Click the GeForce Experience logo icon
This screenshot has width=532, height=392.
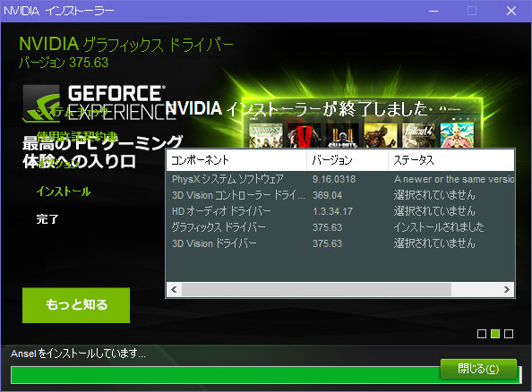pos(41,104)
